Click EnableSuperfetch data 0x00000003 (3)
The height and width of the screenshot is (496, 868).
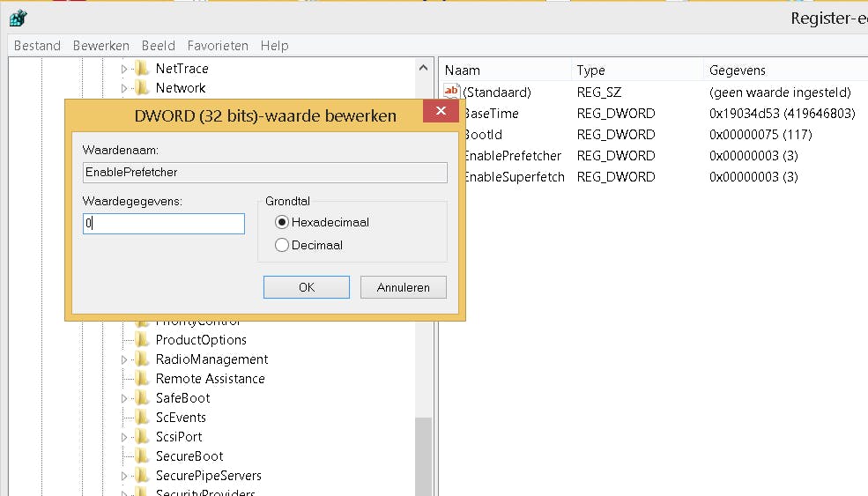pos(753,176)
